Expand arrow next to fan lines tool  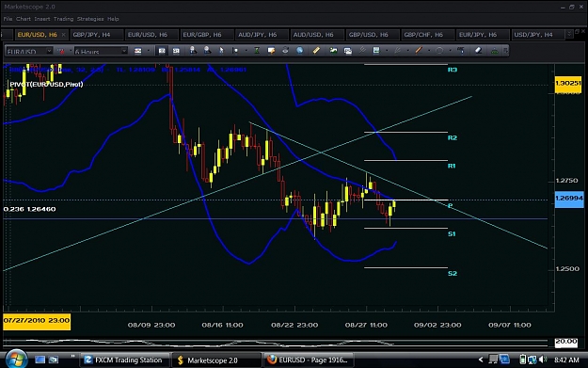408,51
